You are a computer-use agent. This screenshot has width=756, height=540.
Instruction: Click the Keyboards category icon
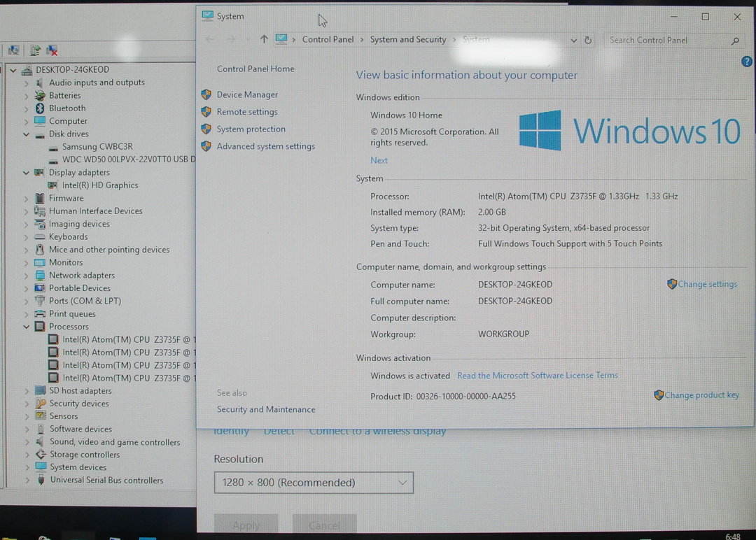pos(40,236)
